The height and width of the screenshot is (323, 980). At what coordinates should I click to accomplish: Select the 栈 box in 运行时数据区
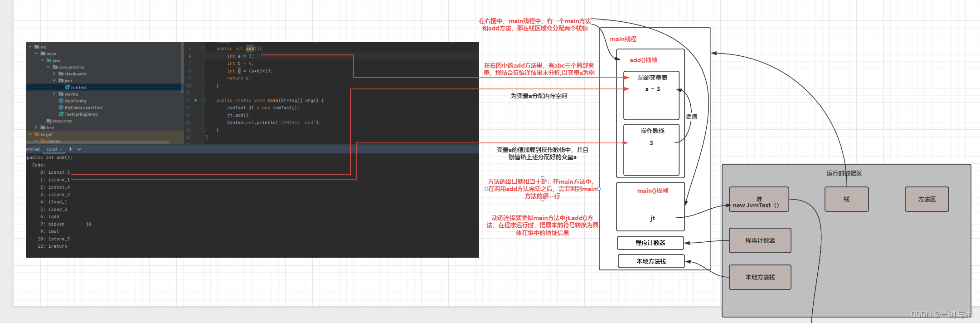(846, 199)
